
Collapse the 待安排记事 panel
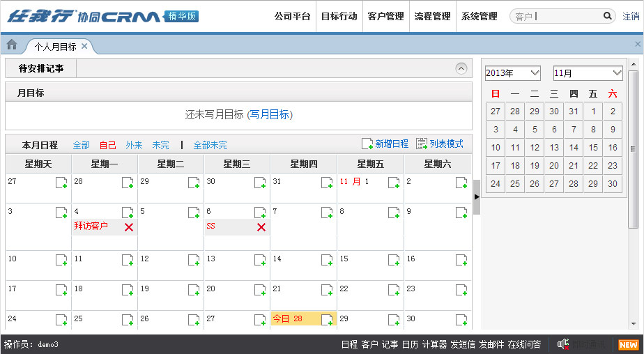click(x=461, y=68)
